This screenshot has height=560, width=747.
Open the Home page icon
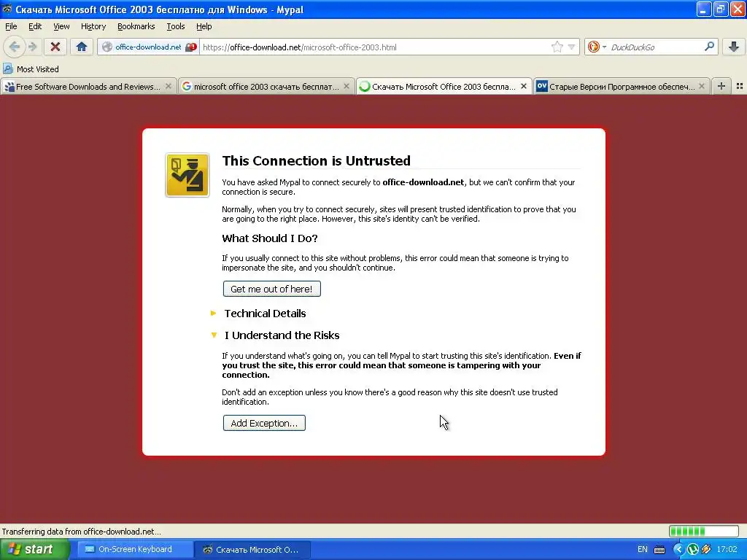click(82, 47)
